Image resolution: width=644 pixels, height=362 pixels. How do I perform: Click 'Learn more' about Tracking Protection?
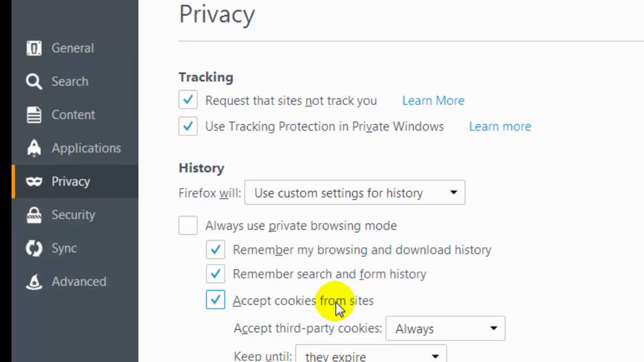tap(500, 126)
